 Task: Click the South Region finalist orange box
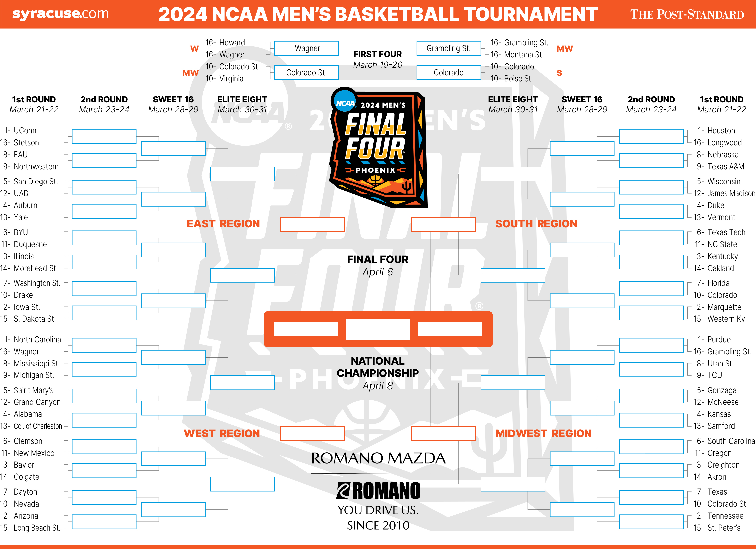pos(443,224)
